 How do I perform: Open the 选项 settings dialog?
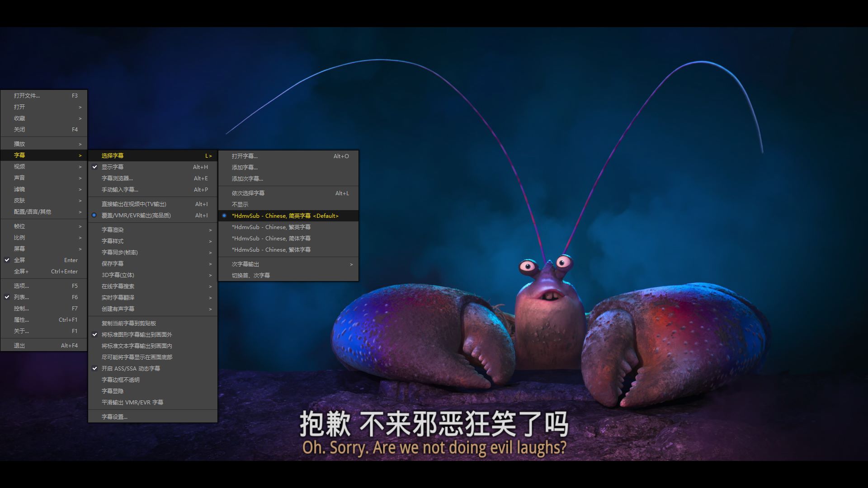(x=21, y=286)
